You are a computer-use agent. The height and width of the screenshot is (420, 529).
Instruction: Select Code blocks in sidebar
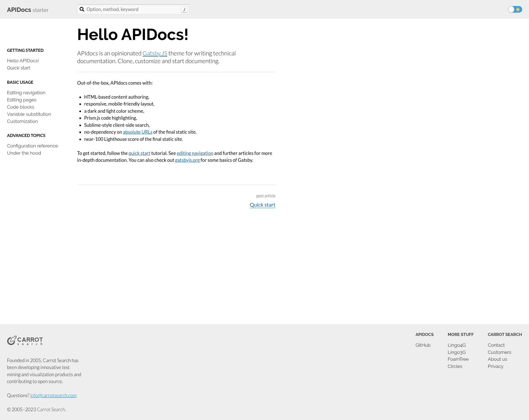[x=21, y=107]
